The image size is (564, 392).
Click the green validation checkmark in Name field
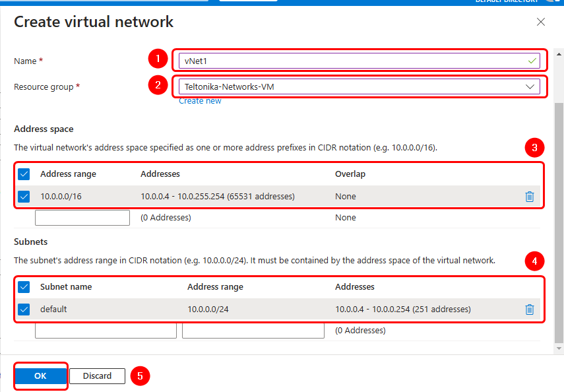click(x=532, y=61)
